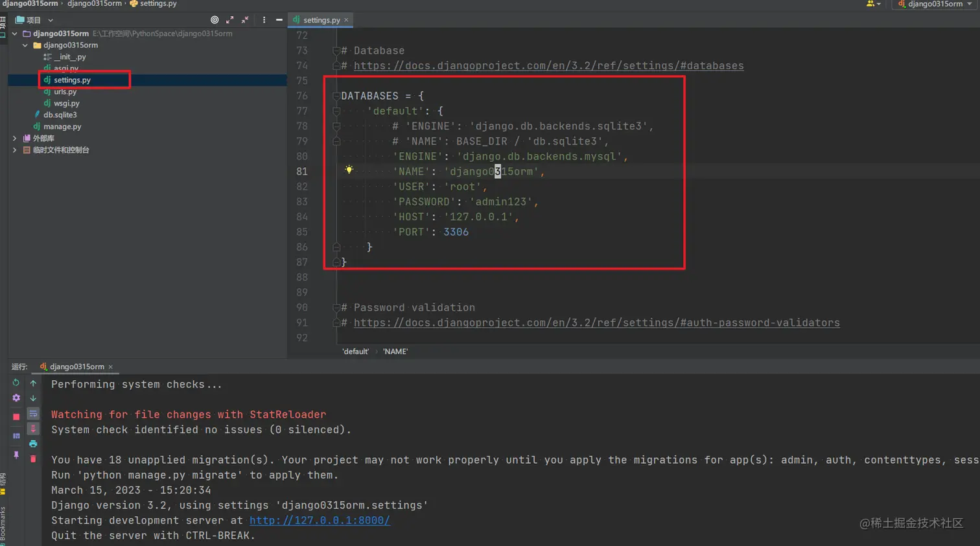Image resolution: width=980 pixels, height=546 pixels.
Task: Click the 'root' user string
Action: coord(463,187)
